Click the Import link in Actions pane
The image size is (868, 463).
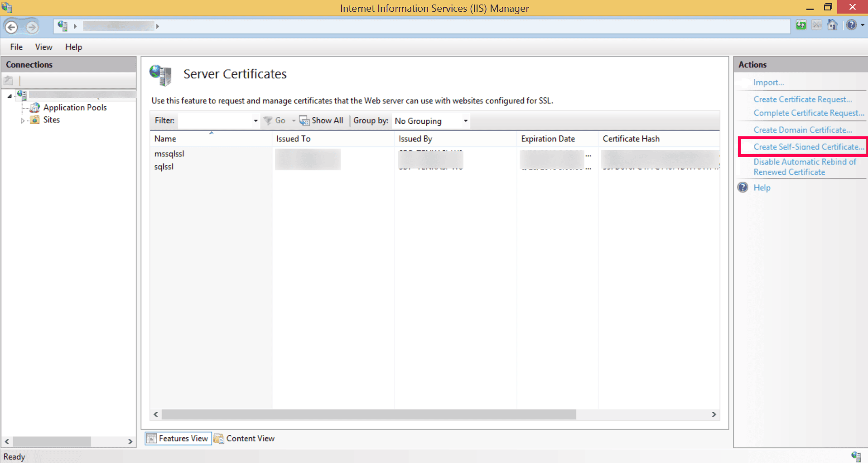(x=769, y=82)
